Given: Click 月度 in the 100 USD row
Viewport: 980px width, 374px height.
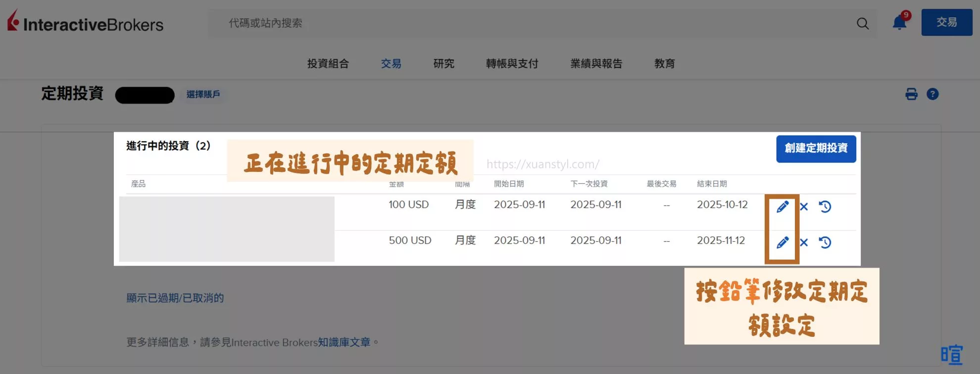Looking at the screenshot, I should tap(465, 205).
